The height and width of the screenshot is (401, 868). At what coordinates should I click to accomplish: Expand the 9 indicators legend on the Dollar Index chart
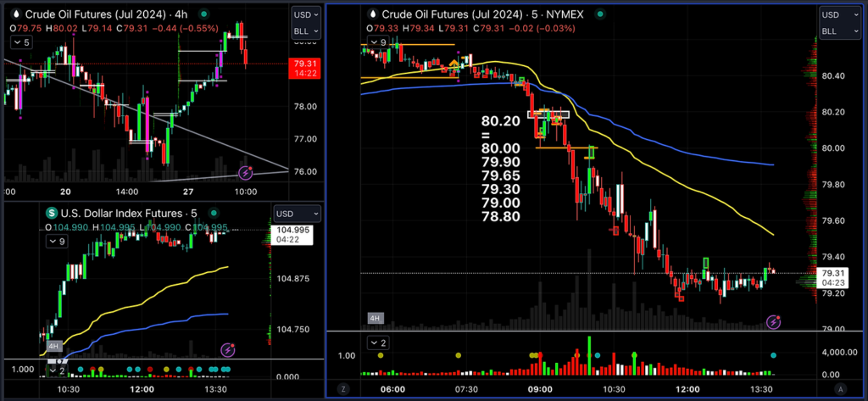(57, 242)
